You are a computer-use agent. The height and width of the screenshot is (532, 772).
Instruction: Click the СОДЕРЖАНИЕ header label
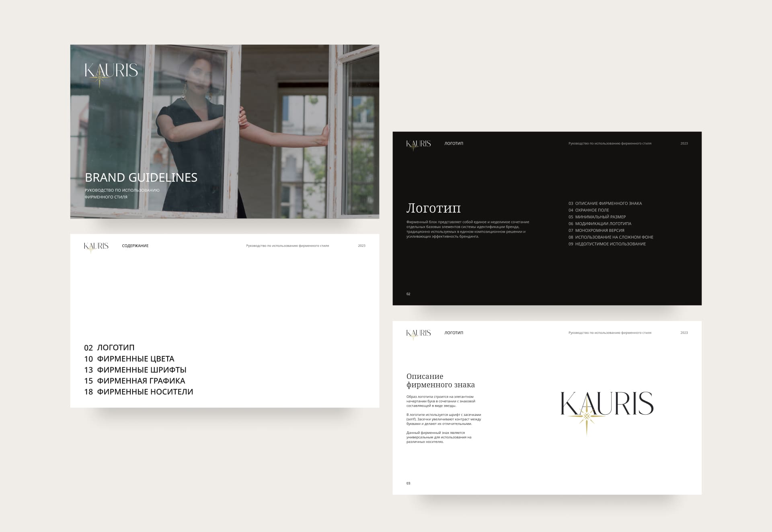click(135, 246)
